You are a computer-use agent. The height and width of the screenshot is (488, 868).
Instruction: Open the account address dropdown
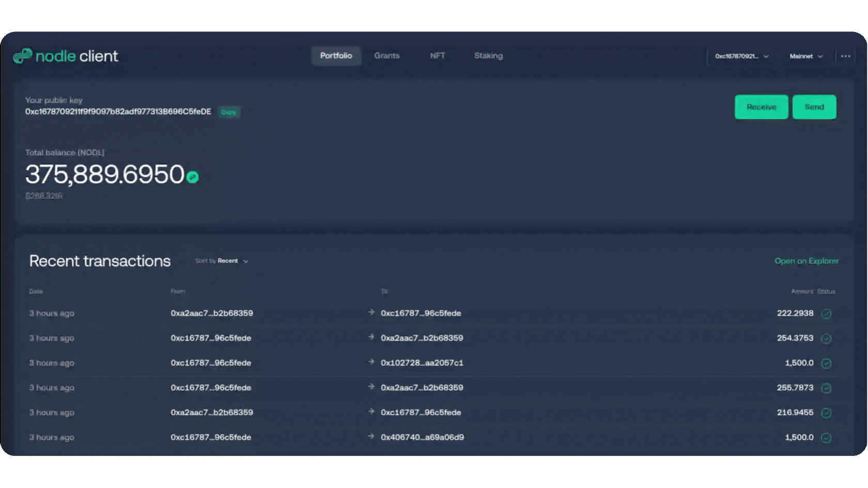coord(742,56)
